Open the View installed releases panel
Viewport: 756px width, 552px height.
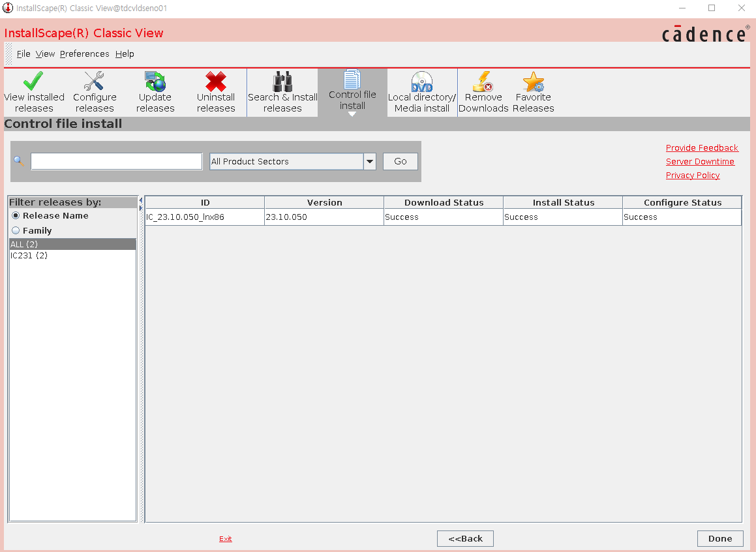point(34,91)
